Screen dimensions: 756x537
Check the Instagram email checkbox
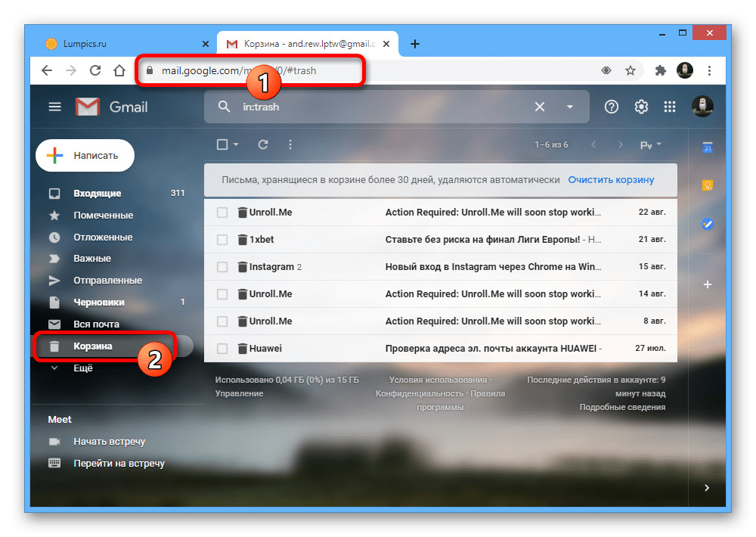point(222,267)
